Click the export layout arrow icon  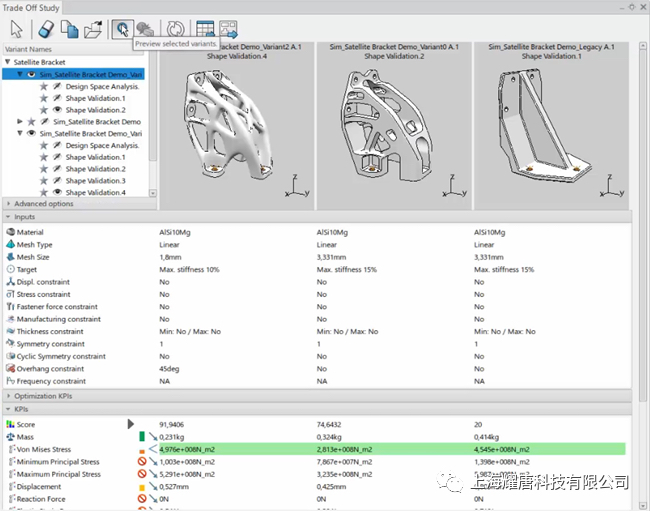tap(228, 29)
